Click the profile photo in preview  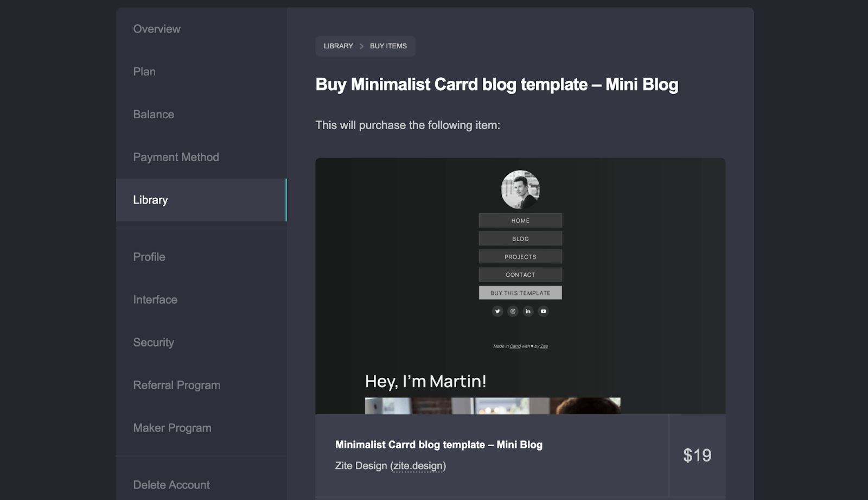520,189
